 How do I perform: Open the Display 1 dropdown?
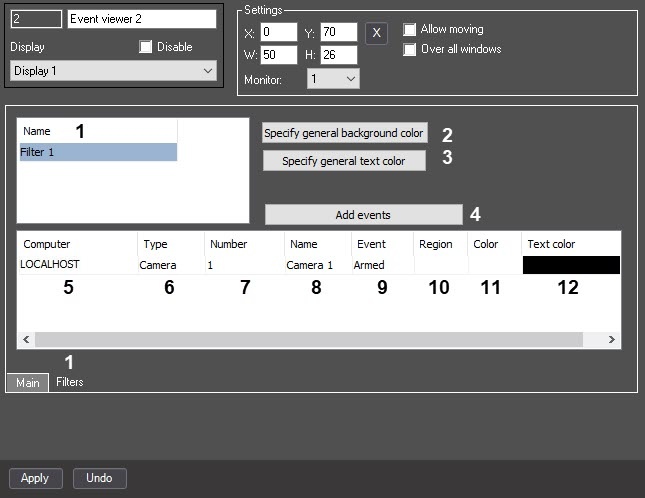tap(113, 71)
